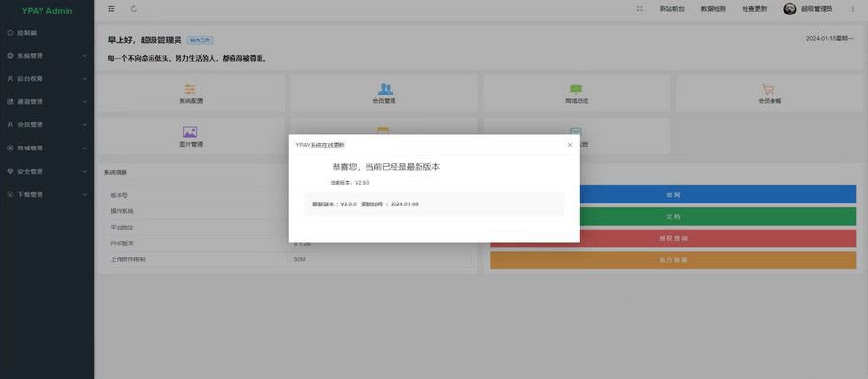
Task: Select 当前版本：V2.0.0 in dialog
Action: pos(350,182)
